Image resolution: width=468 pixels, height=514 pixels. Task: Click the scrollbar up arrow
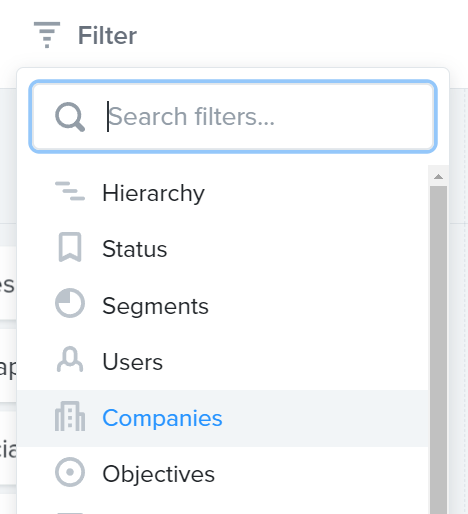click(438, 177)
